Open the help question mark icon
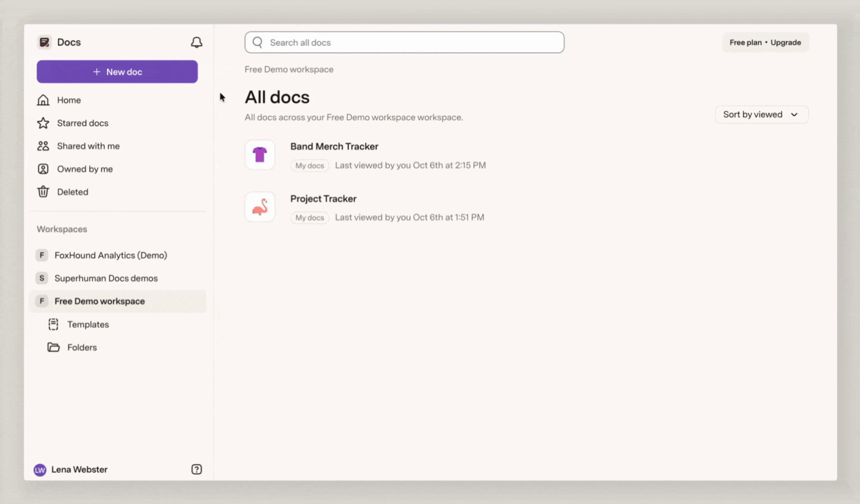Viewport: 860px width, 504px height. click(x=197, y=469)
